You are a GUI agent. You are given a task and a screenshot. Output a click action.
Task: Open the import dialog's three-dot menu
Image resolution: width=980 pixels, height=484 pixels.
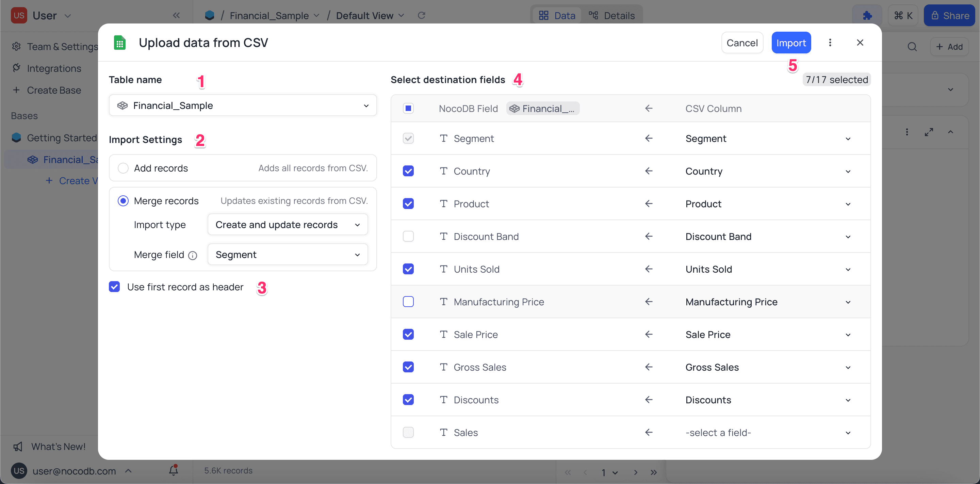(x=830, y=42)
